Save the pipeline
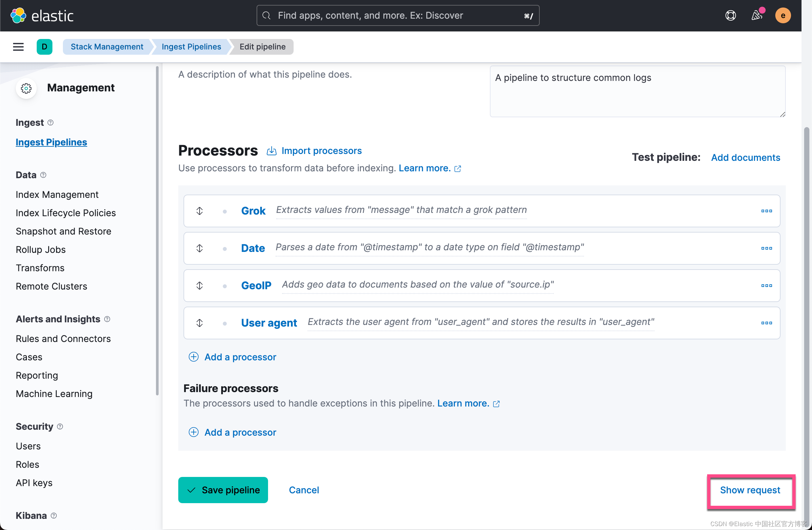The image size is (812, 530). click(223, 490)
